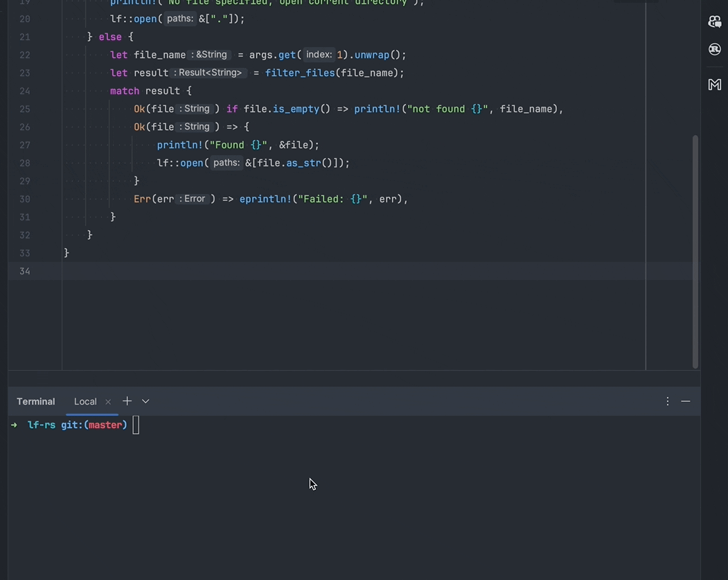The width and height of the screenshot is (728, 580).
Task: Click the "Found {}" string literal
Action: pyautogui.click(x=239, y=145)
